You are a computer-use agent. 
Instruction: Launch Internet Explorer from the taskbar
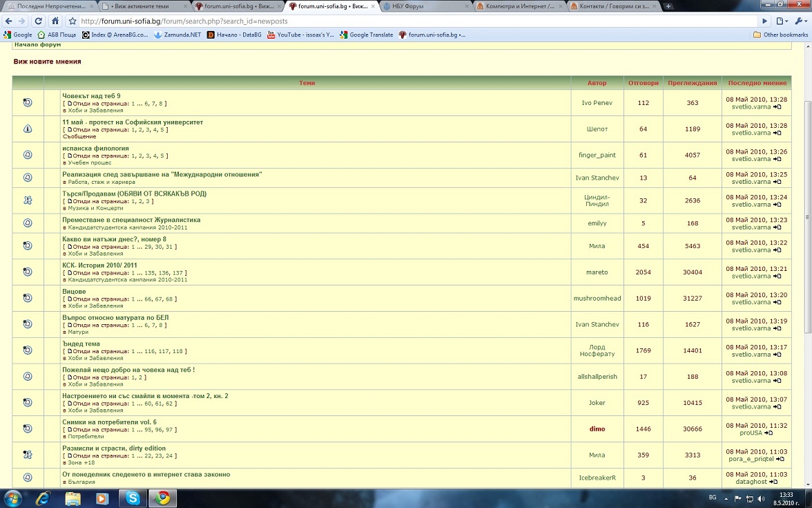coord(43,498)
